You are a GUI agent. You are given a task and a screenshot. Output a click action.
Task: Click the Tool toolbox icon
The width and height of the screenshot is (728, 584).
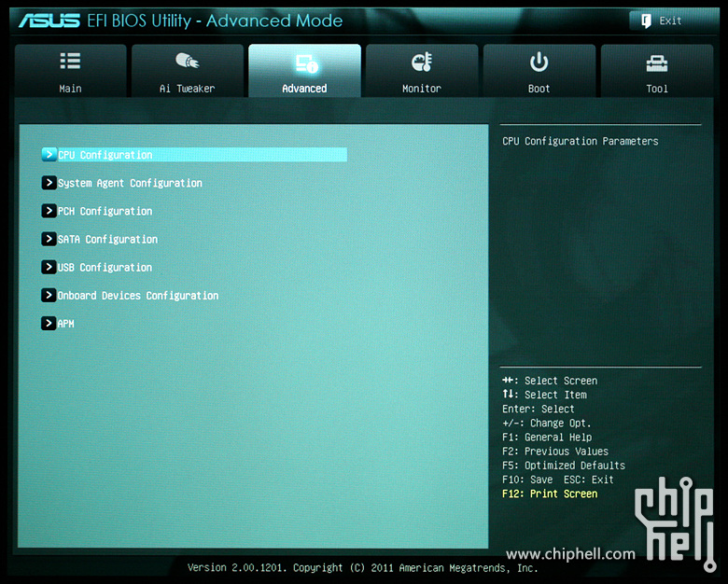pos(656,63)
